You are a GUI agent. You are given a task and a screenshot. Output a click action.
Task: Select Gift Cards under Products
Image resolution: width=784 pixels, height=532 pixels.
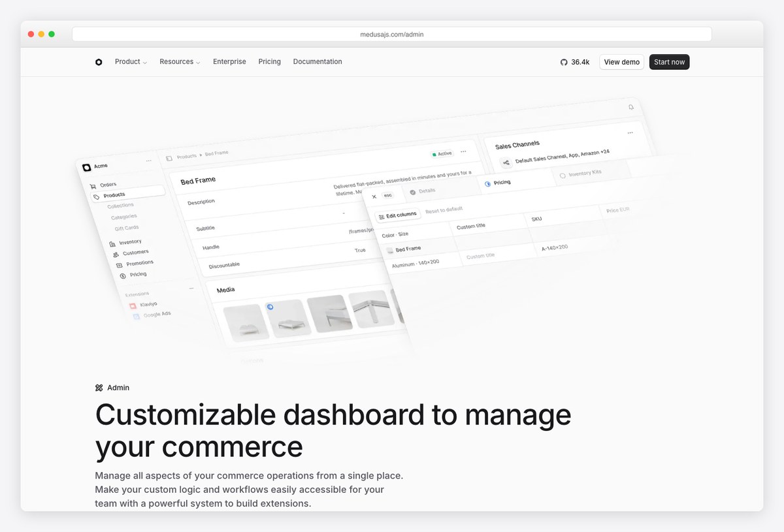(x=127, y=228)
